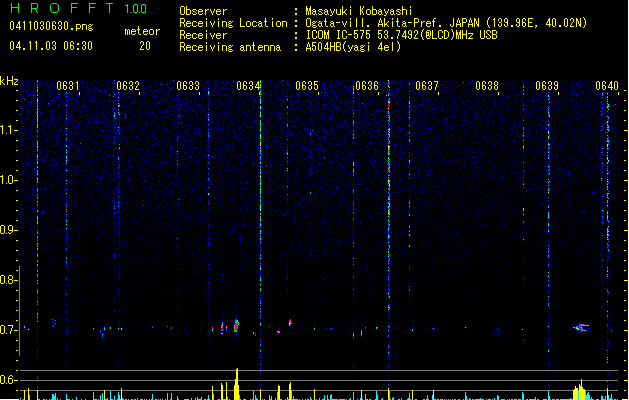This screenshot has width=629, height=400.
Task: Click the 1.0 kHz axis label
Action: tap(9, 180)
